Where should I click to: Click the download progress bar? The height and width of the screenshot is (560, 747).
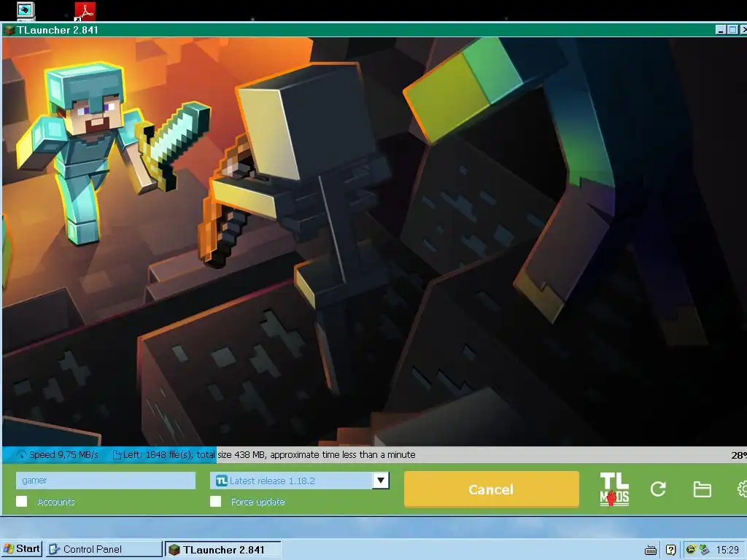pos(374,455)
